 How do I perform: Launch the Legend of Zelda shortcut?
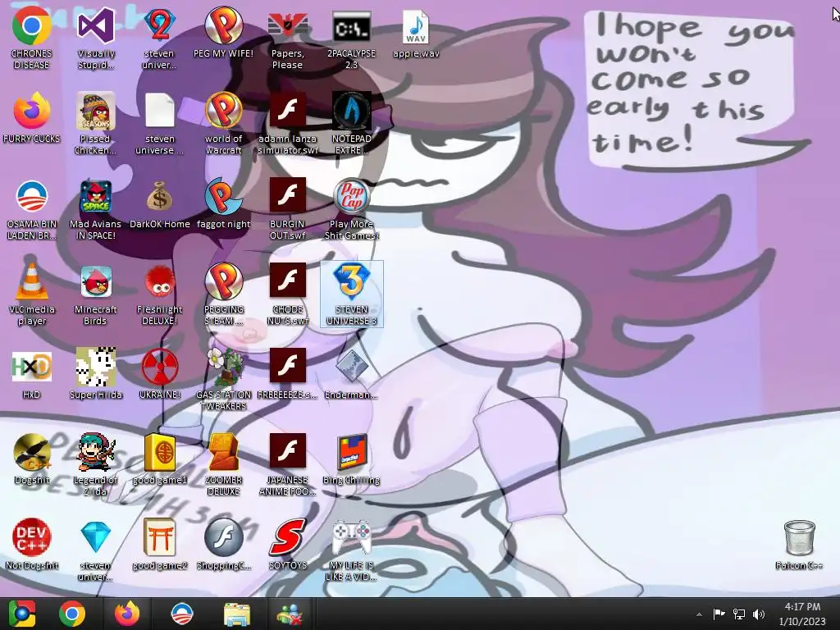pos(96,465)
